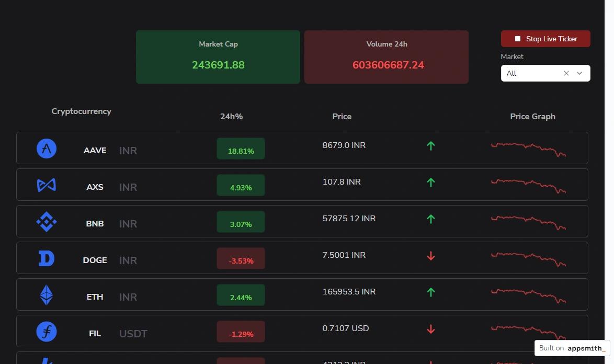Click the 165953.5 INR price

coord(349,292)
